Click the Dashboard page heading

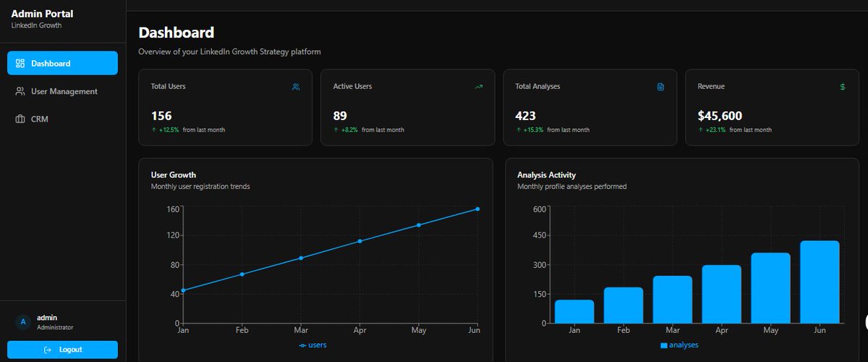coord(176,33)
